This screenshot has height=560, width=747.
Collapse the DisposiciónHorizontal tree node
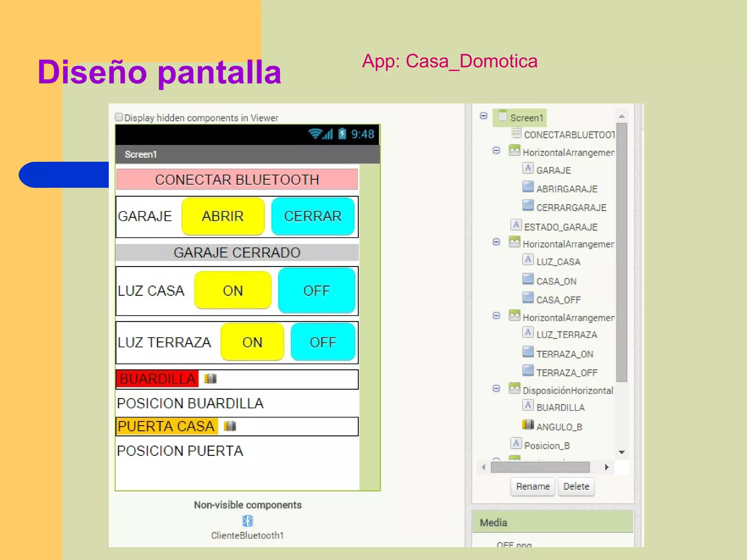[496, 388]
